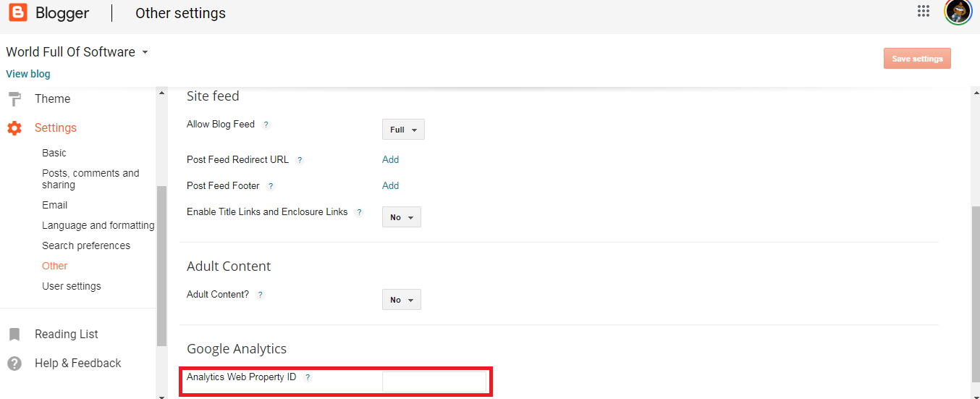Show help for Post Feed Redirect URL

tap(299, 160)
